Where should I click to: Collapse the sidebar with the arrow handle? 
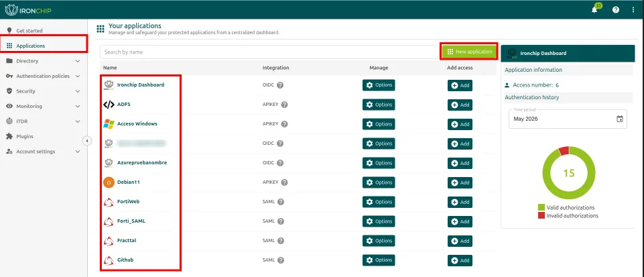tap(86, 141)
